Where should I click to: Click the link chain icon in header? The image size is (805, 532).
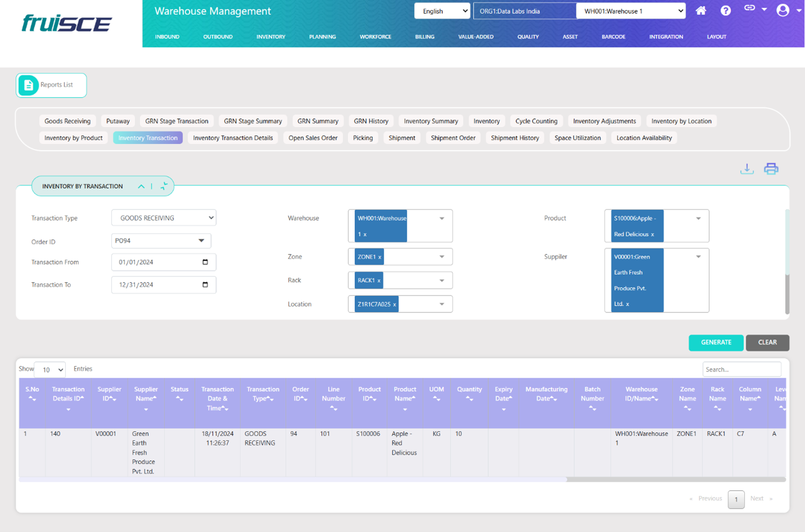point(749,8)
